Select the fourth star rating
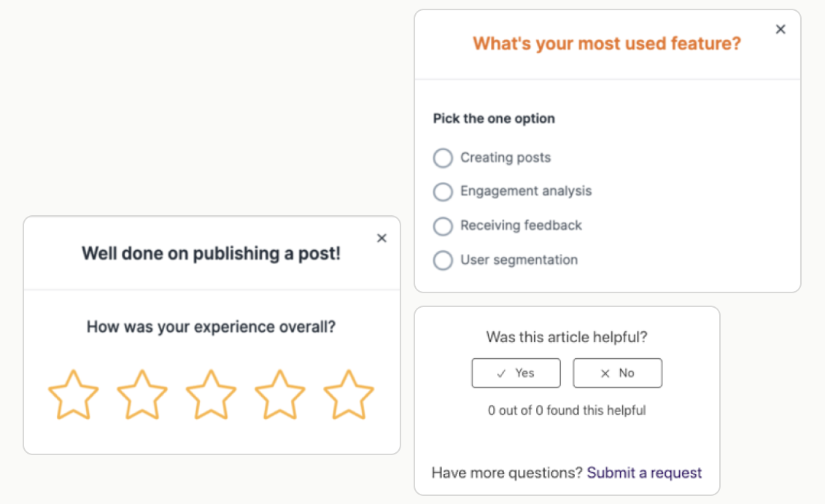The width and height of the screenshot is (825, 504). point(280,395)
